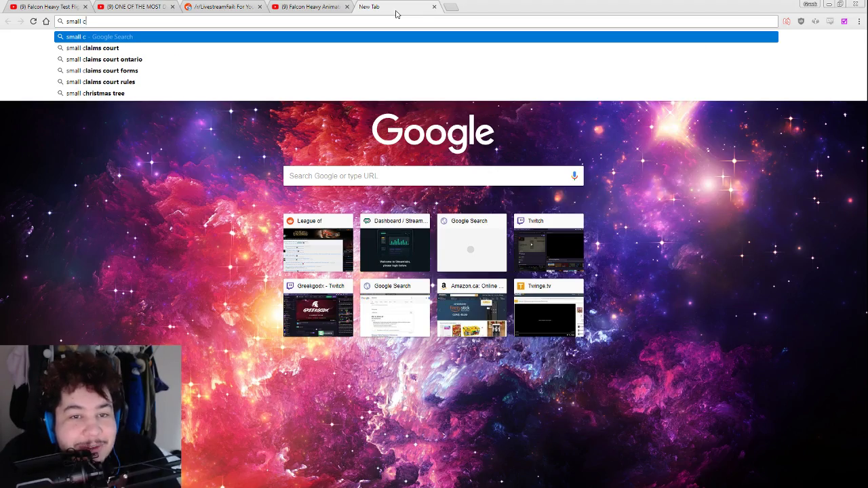Image resolution: width=868 pixels, height=488 pixels.
Task: Minimize the Chrome window
Action: (829, 4)
